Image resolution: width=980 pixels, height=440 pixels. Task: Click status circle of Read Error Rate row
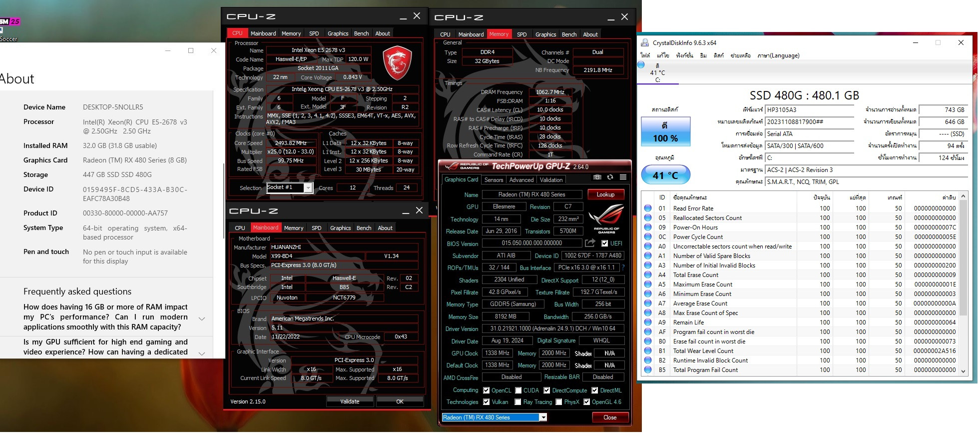coord(648,208)
